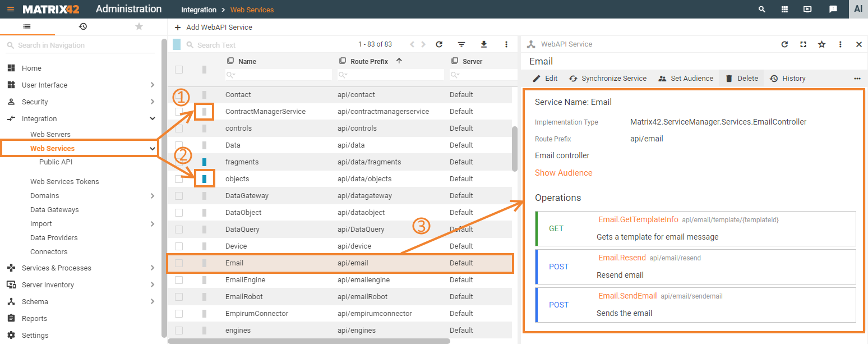Click the history clock icon in sidebar
Image resolution: width=868 pixels, height=344 pixels.
pos(83,26)
